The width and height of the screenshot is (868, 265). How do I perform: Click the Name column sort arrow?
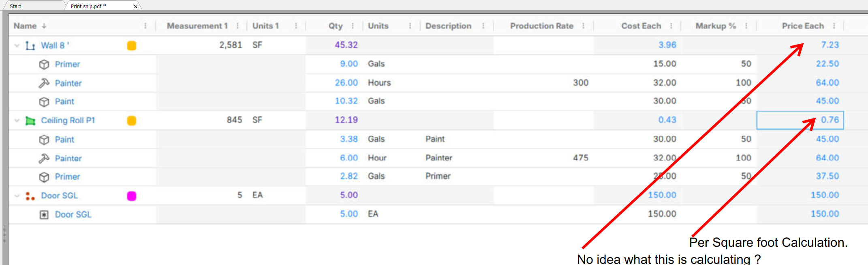[44, 26]
